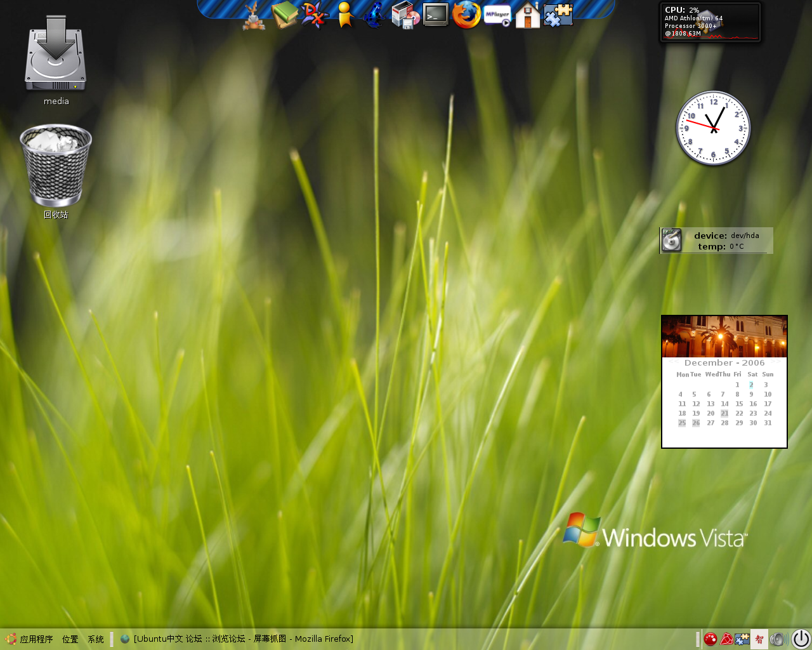Image resolution: width=812 pixels, height=650 pixels.
Task: Switch to the Mozilla Firefox taskbar window
Action: 237,639
